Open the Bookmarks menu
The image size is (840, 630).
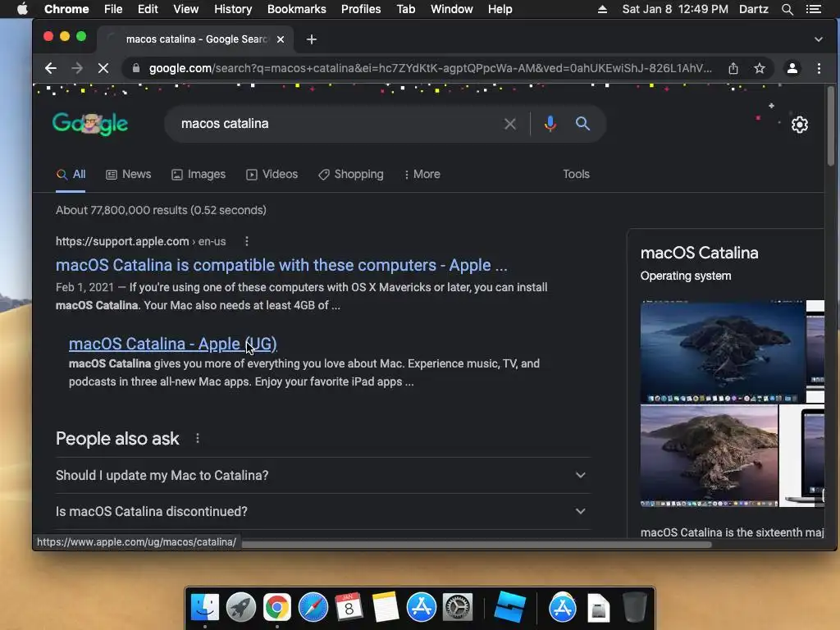[296, 9]
